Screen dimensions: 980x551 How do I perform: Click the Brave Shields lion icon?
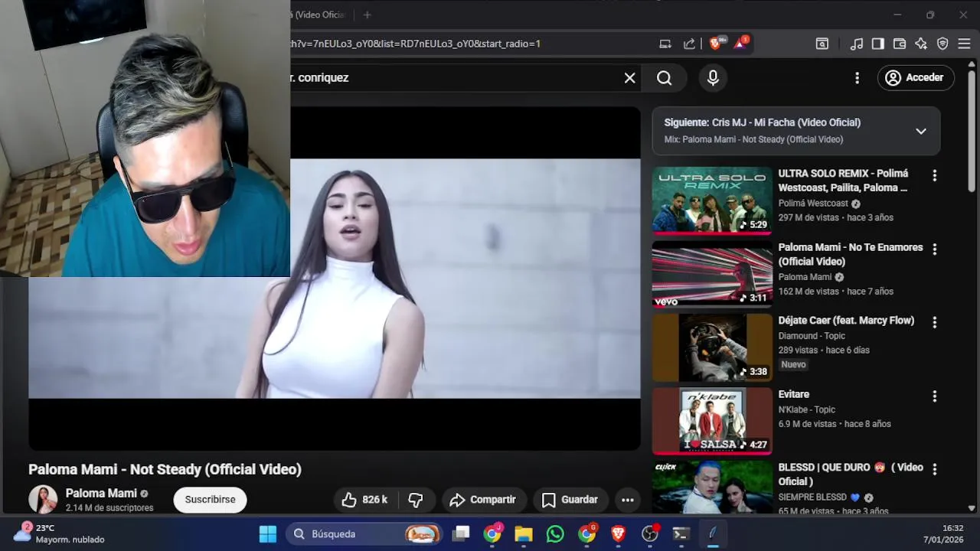[716, 44]
